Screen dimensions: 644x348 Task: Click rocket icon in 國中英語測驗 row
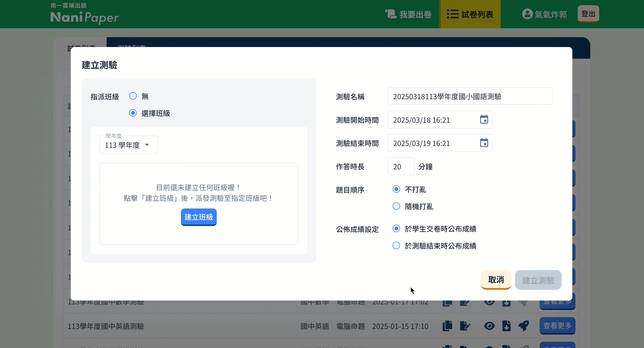coord(524,326)
